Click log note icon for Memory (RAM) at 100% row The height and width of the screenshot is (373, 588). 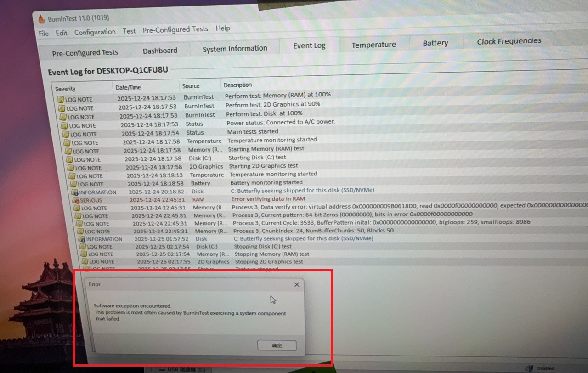pos(60,99)
